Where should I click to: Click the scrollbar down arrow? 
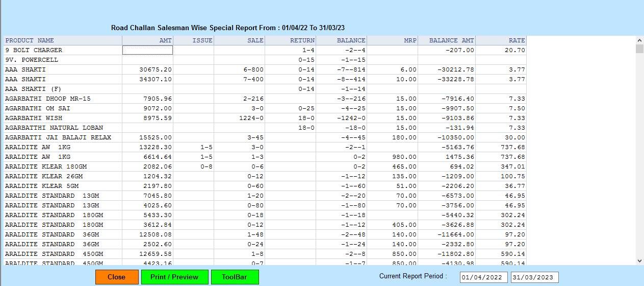pyautogui.click(x=640, y=261)
